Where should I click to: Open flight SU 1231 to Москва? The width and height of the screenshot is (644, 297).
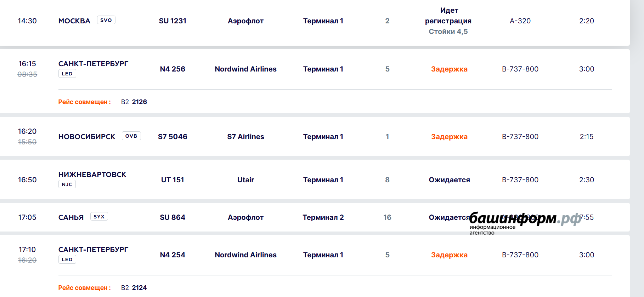click(x=173, y=21)
